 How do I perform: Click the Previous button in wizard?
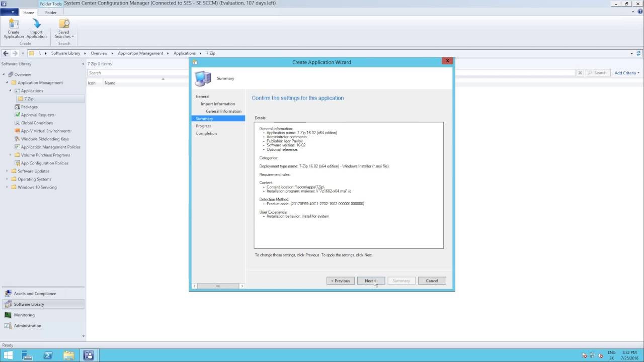tap(340, 281)
